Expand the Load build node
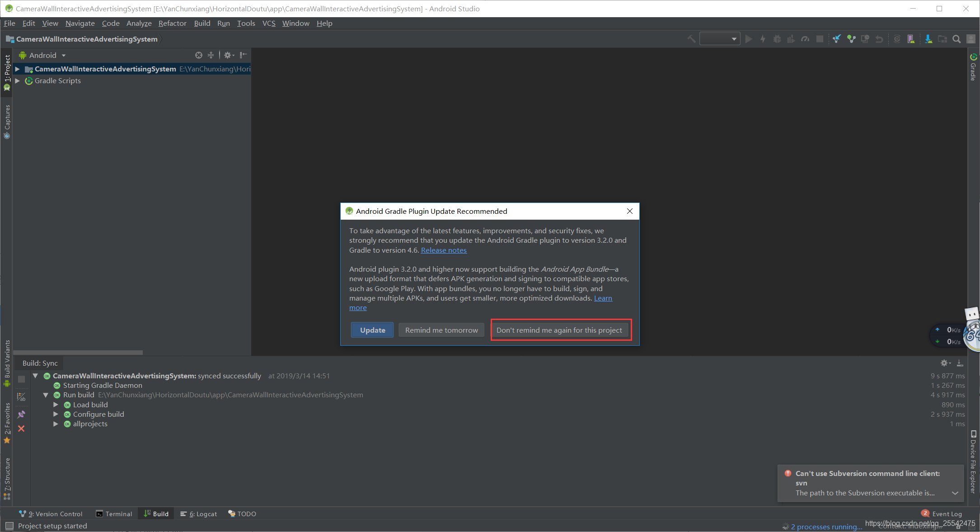The image size is (980, 532). 56,405
